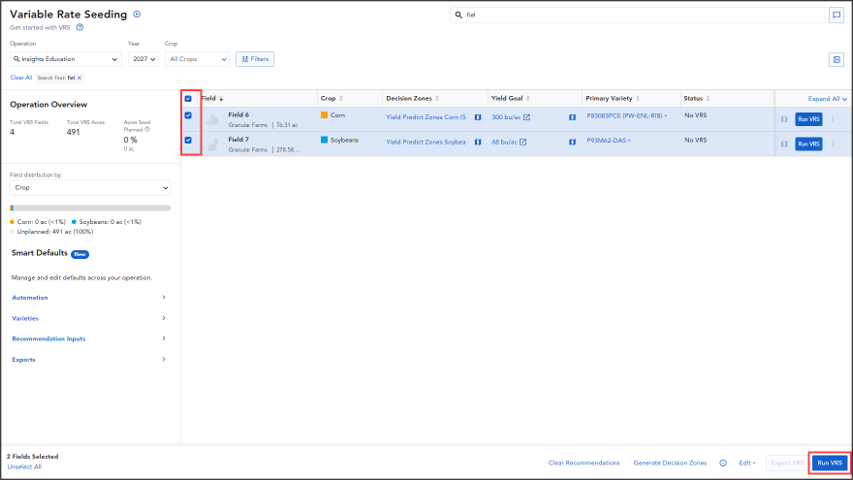Click the Acres Seed Planned info icon
The width and height of the screenshot is (853, 480).
coord(147,130)
